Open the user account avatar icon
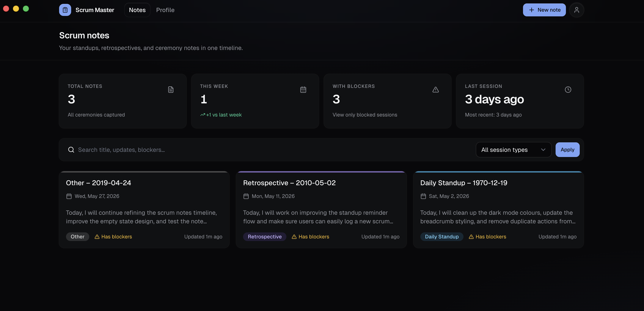 coord(576,10)
